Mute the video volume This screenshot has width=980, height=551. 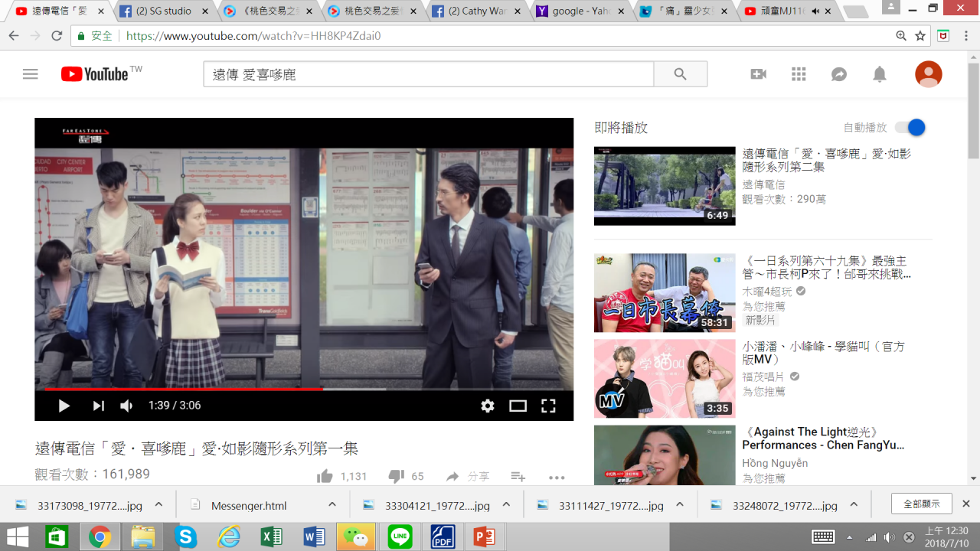(126, 406)
